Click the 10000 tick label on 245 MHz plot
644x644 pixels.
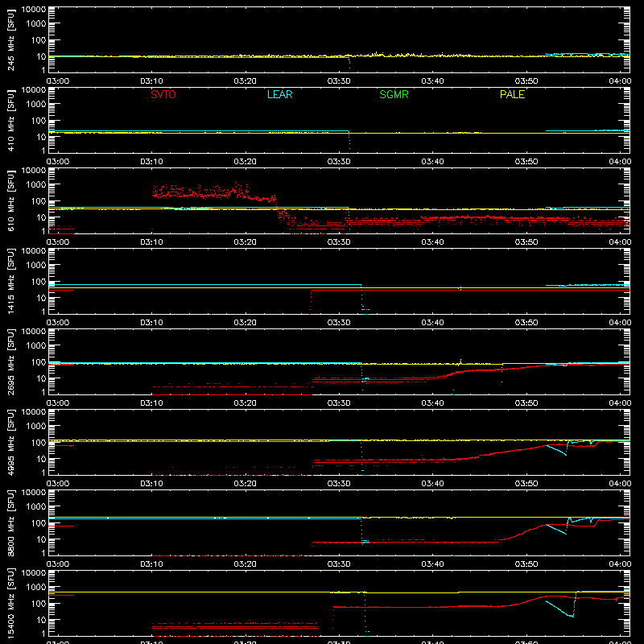(34, 10)
